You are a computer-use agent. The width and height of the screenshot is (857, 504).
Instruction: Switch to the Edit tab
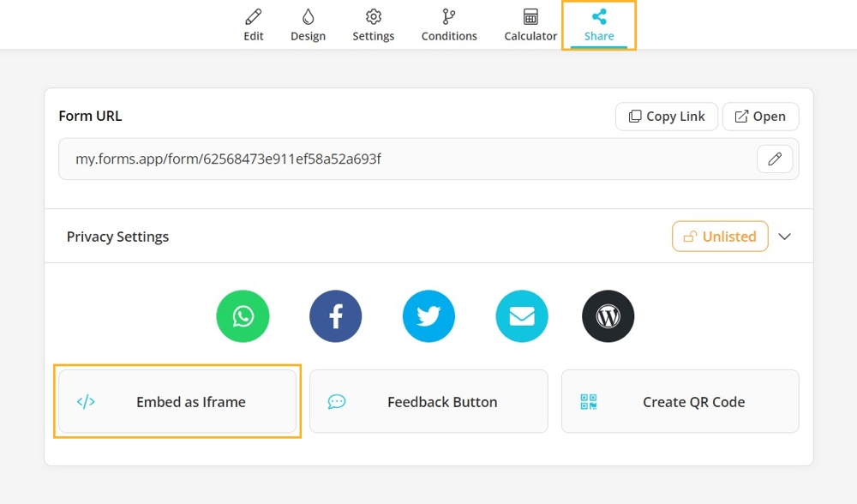point(254,25)
